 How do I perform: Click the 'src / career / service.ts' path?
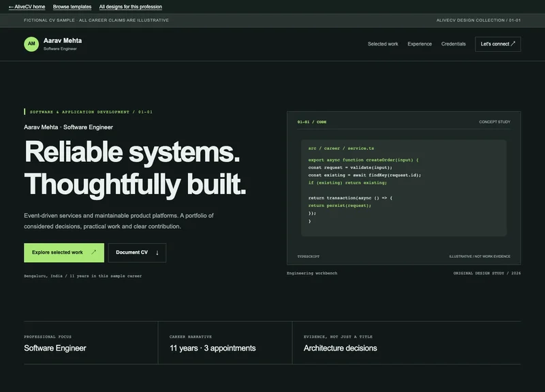tap(341, 148)
